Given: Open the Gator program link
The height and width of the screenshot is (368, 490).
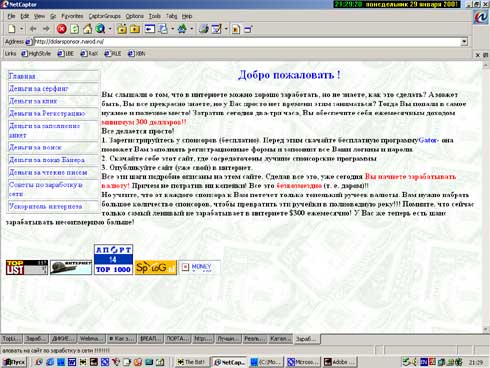Looking at the screenshot, I should pyautogui.click(x=428, y=140).
